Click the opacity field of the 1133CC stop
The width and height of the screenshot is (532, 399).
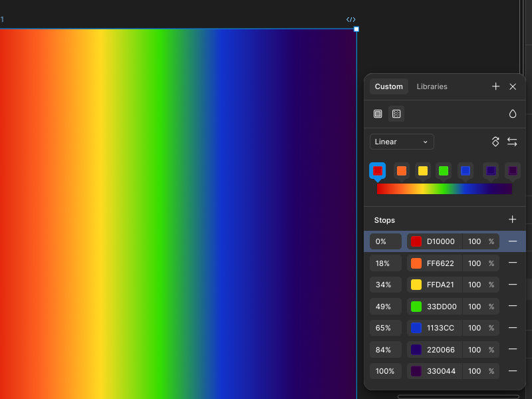(x=481, y=328)
